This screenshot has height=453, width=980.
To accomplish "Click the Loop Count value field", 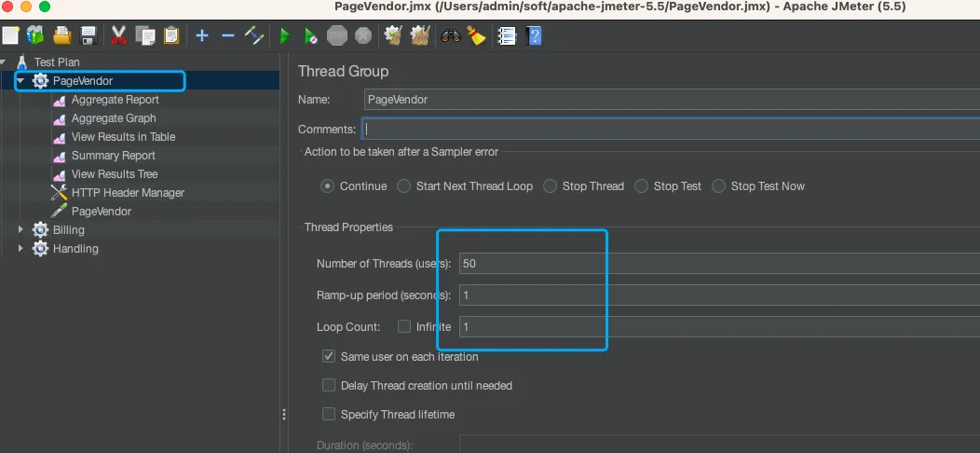I will [x=719, y=326].
